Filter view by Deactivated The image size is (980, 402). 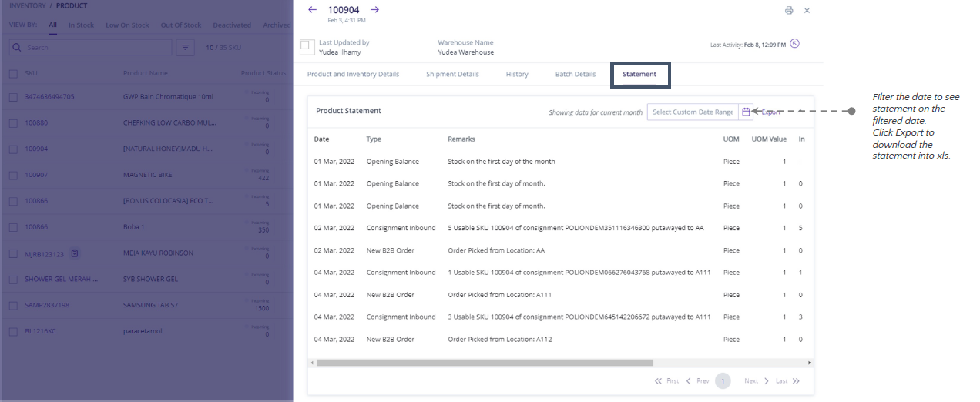coord(232,25)
